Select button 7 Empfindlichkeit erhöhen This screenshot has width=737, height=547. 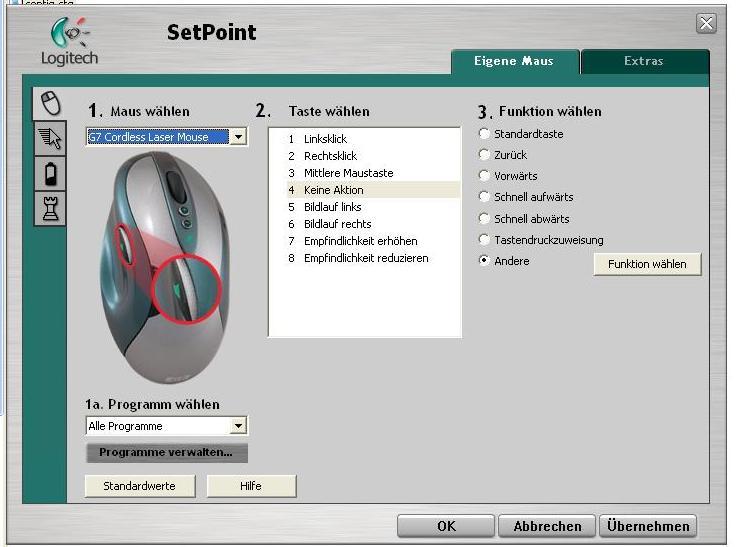[373, 241]
